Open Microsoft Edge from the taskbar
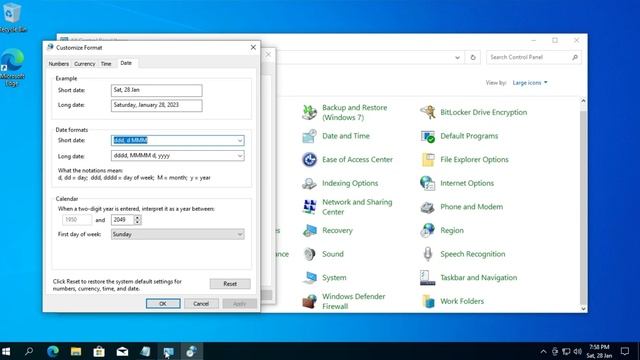Viewport: 640px width, 360px height. click(x=53, y=351)
